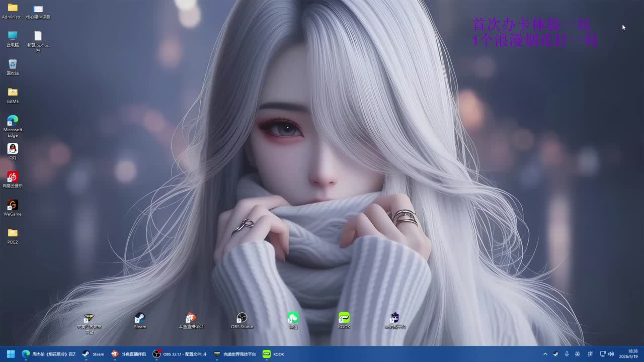Toggle the 拼 pinyin input mode indicator
Viewport: 644px width, 362px height.
point(590,354)
